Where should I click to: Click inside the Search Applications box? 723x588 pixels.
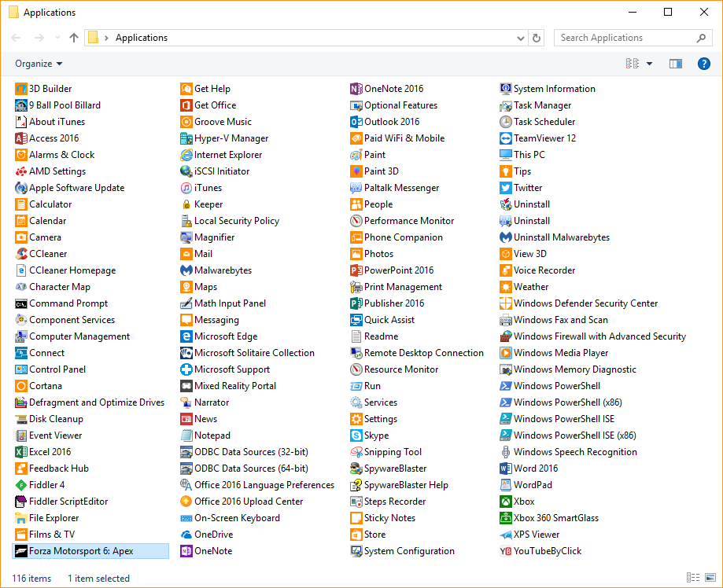[x=622, y=37]
